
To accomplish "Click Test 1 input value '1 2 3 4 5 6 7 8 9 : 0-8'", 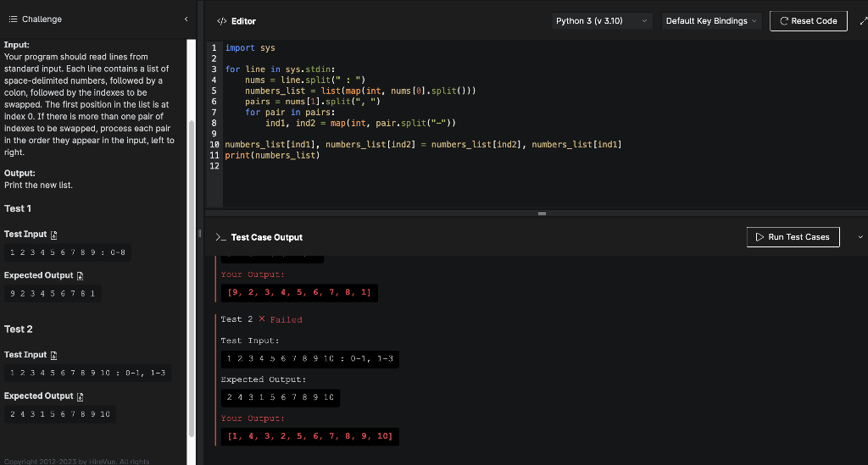I will [68, 252].
